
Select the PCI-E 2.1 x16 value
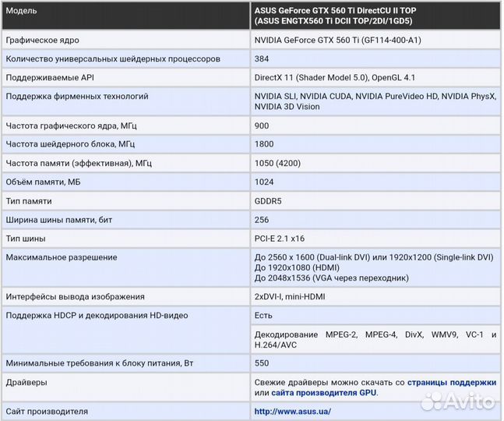[x=280, y=239]
